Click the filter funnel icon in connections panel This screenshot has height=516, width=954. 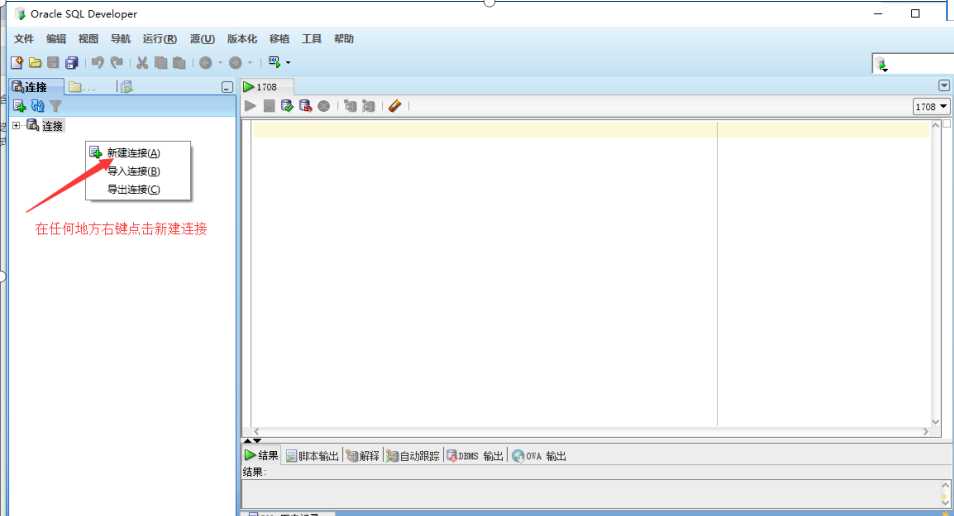[56, 106]
